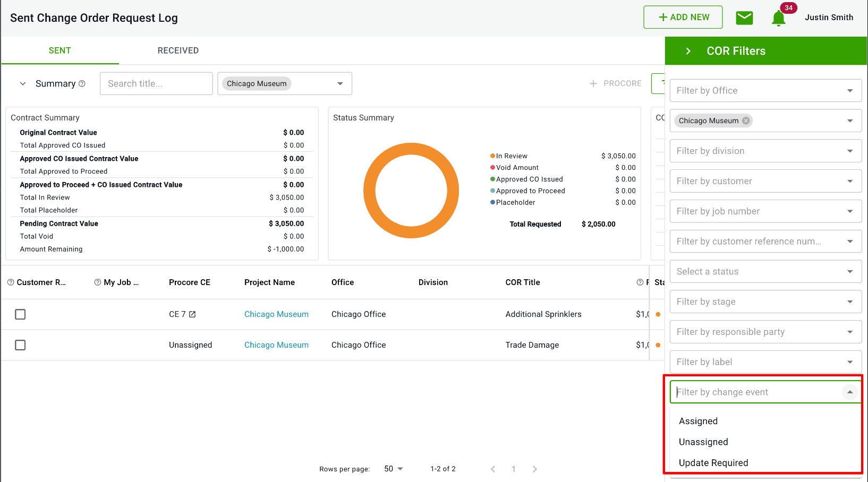Select the Additional Sprinklers row checkbox
Screen dimensions: 868x482
20,314
